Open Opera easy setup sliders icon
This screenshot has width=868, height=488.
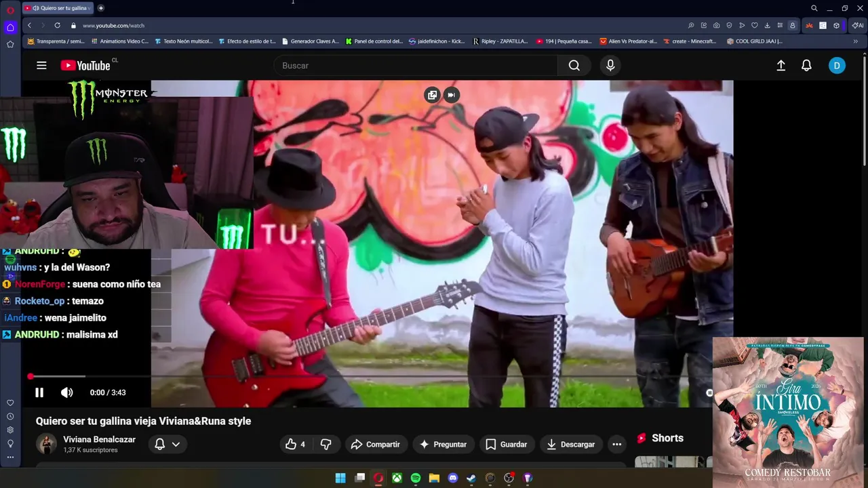pyautogui.click(x=780, y=25)
